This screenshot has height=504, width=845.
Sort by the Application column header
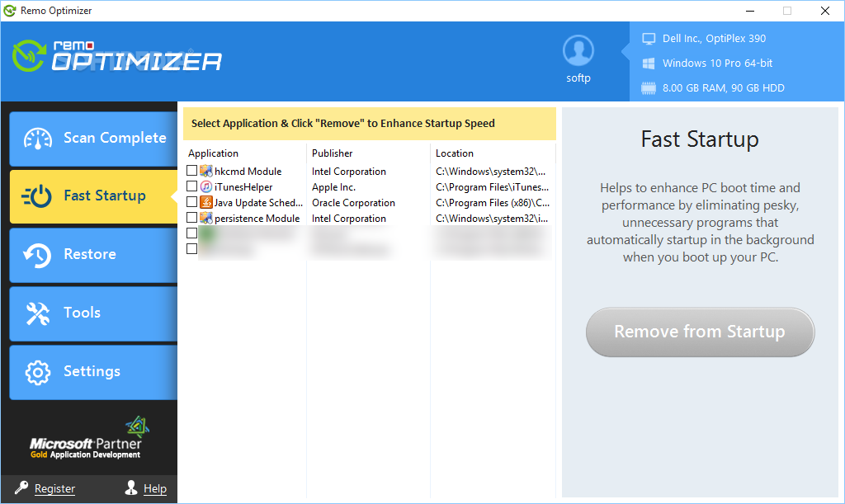(213, 153)
